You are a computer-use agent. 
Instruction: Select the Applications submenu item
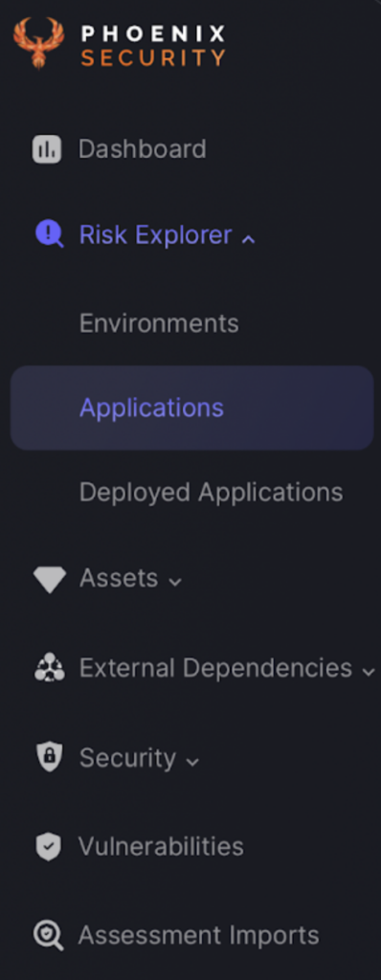pos(192,408)
